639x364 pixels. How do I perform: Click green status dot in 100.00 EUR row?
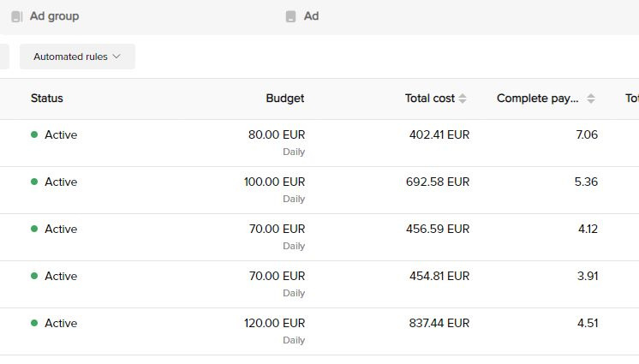pos(34,182)
